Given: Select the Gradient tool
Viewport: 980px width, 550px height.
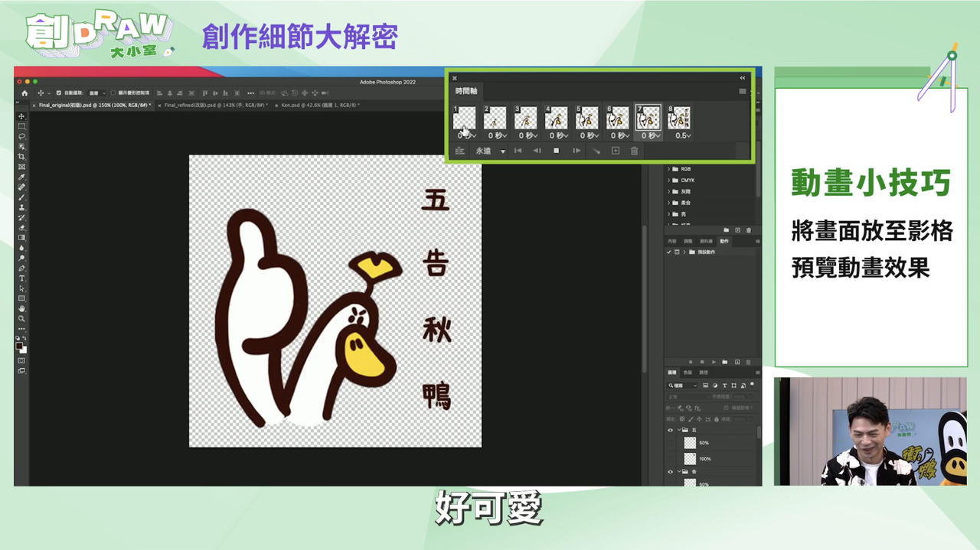Looking at the screenshot, I should [x=21, y=238].
